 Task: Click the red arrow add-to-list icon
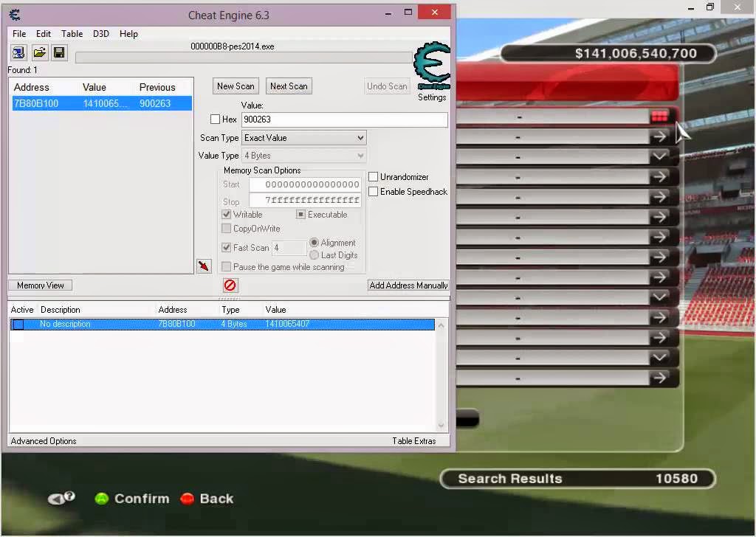pyautogui.click(x=204, y=266)
